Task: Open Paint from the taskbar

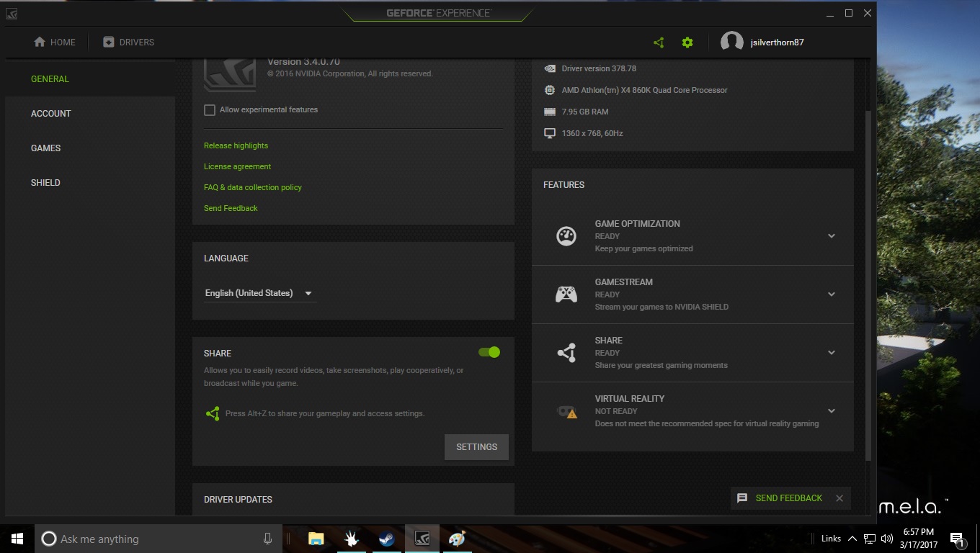Action: [x=458, y=539]
